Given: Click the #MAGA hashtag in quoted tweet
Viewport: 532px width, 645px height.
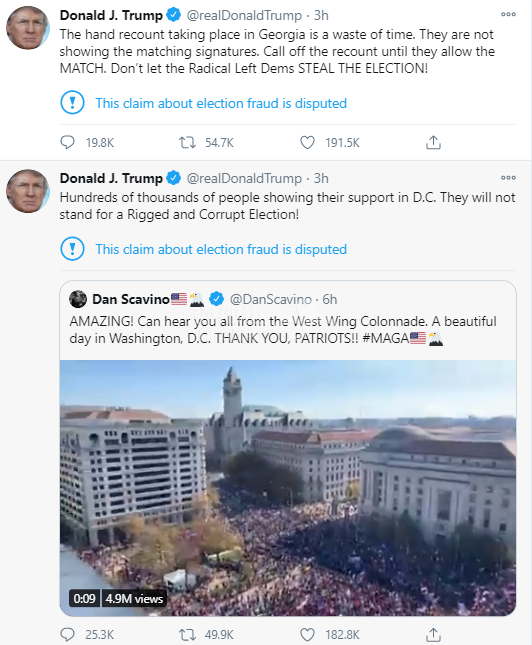Looking at the screenshot, I should tap(386, 338).
